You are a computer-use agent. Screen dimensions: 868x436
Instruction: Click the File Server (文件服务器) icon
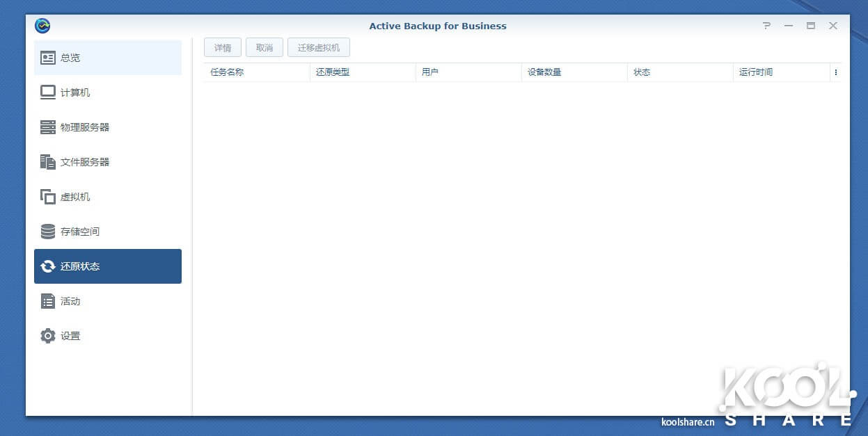(47, 162)
